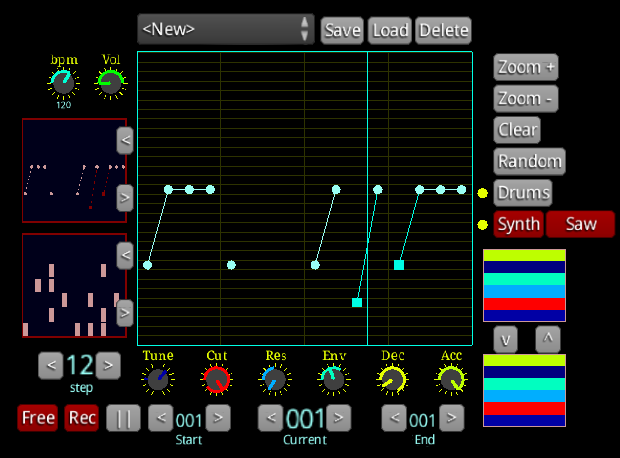The image size is (620, 458).
Task: Select the Saw waveform button
Action: coord(580,224)
